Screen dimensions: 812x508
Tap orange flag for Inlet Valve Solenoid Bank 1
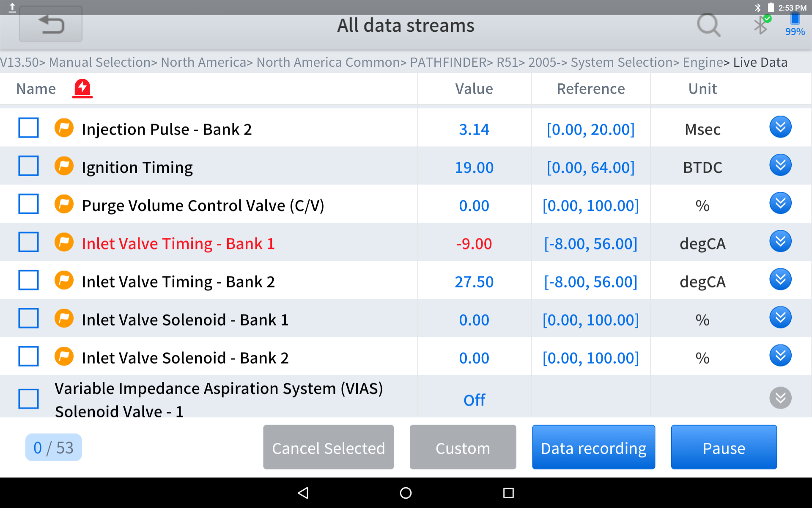click(x=64, y=318)
